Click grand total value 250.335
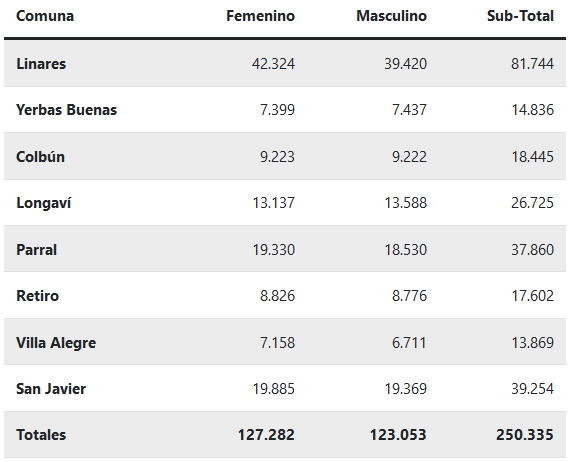 525,435
